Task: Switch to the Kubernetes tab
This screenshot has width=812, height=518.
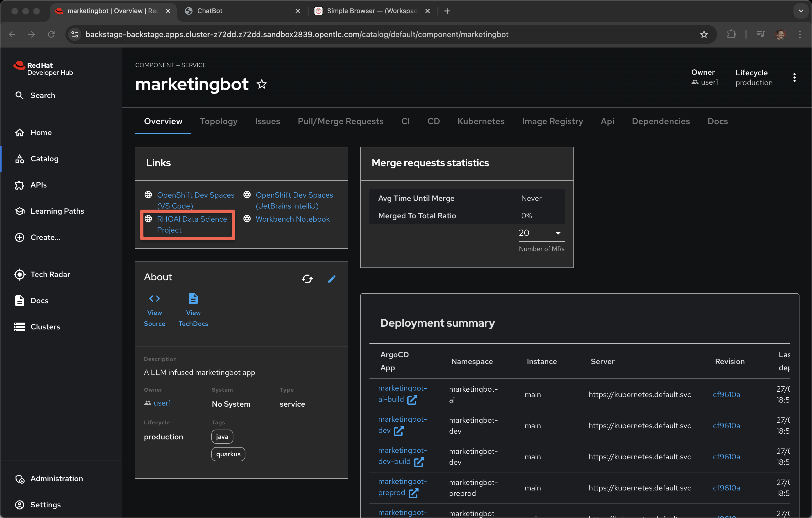Action: click(x=480, y=121)
